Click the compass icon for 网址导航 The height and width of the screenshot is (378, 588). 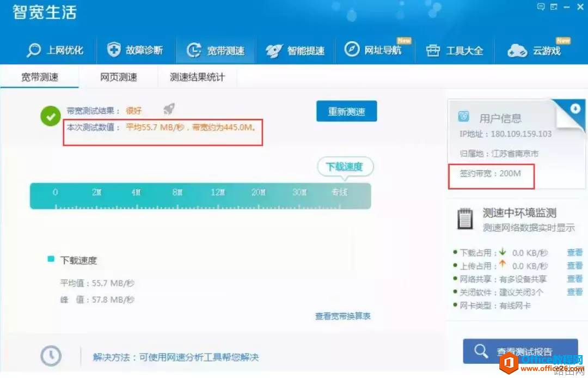click(x=352, y=49)
